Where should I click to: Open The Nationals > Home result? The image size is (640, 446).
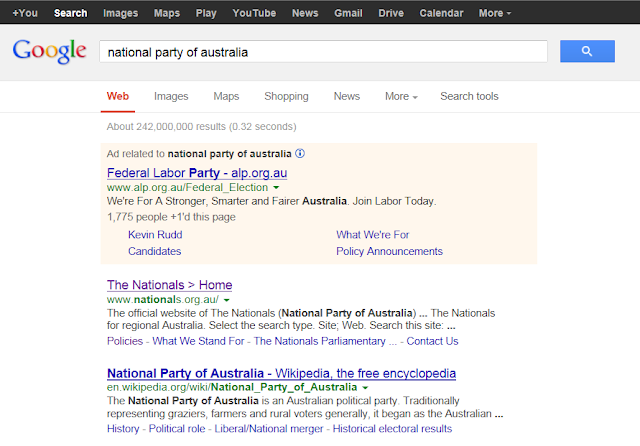point(169,285)
